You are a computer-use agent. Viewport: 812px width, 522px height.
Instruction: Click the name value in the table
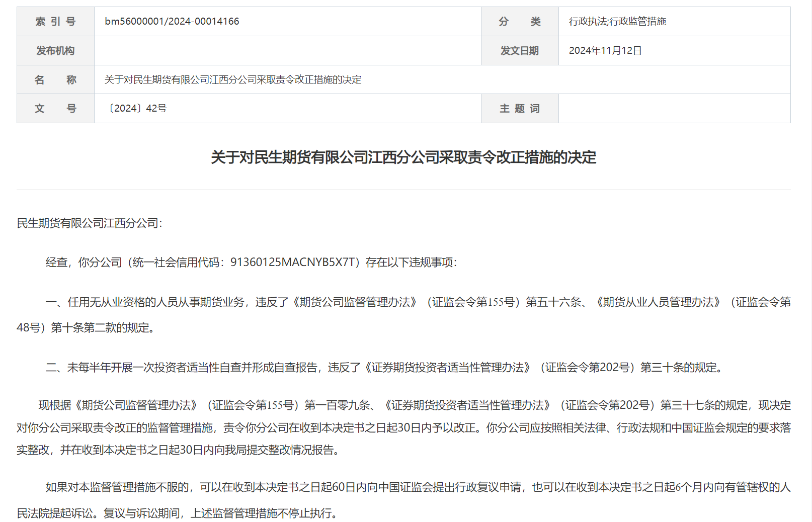(233, 79)
